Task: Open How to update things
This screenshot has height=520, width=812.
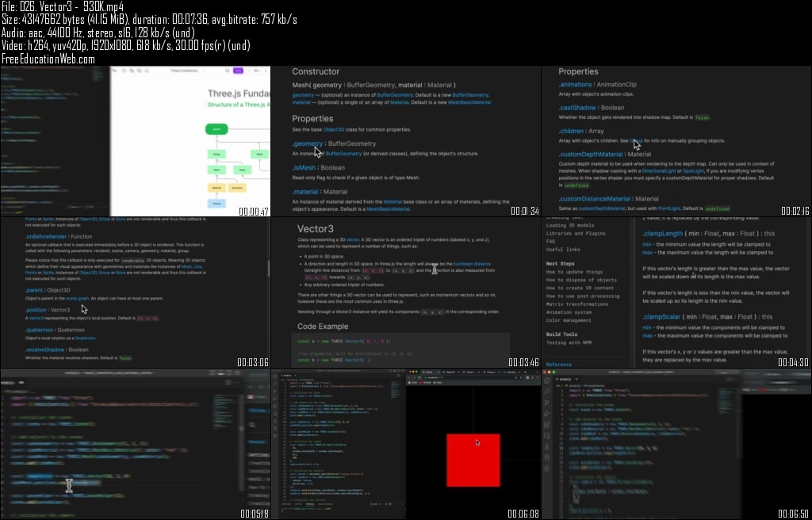Action: (x=574, y=272)
